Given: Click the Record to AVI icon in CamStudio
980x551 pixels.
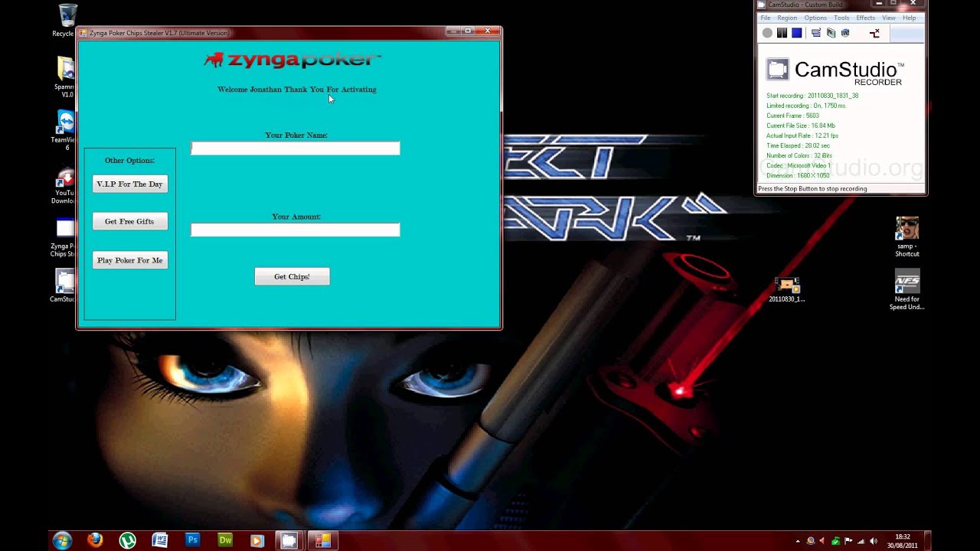Looking at the screenshot, I should 831,33.
